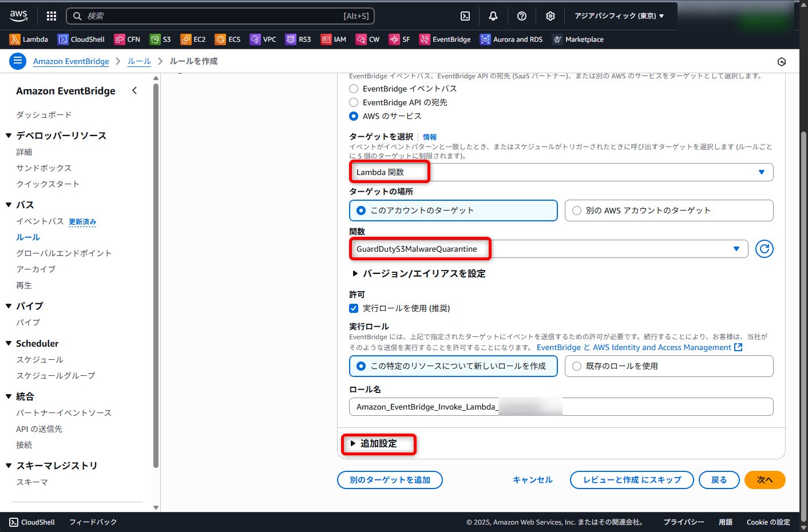Screen dimensions: 808x532
Task: Open Lambda from the favorites bar
Action: pos(29,39)
